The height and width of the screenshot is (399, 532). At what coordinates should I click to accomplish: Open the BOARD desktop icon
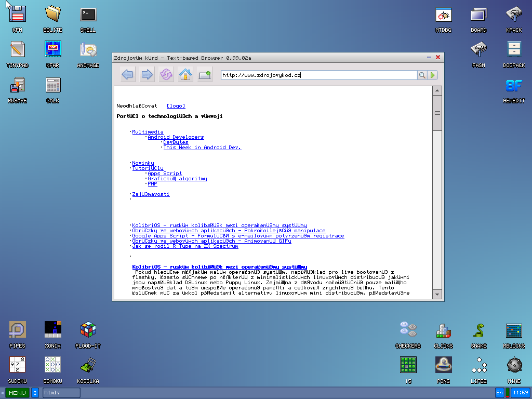(478, 19)
